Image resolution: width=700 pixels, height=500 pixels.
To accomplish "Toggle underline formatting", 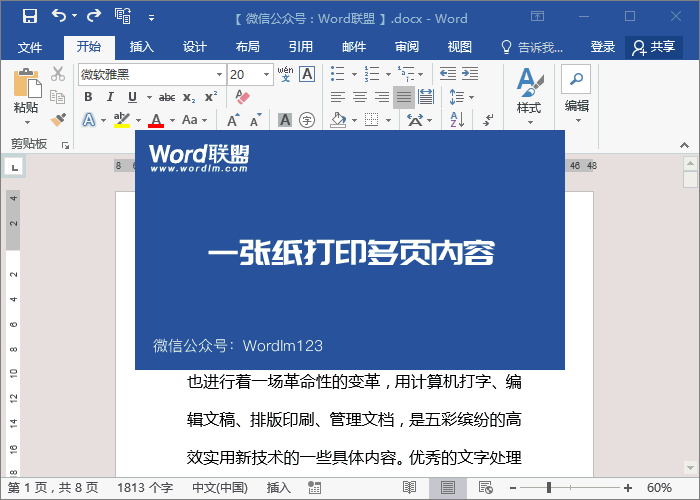I will click(132, 97).
